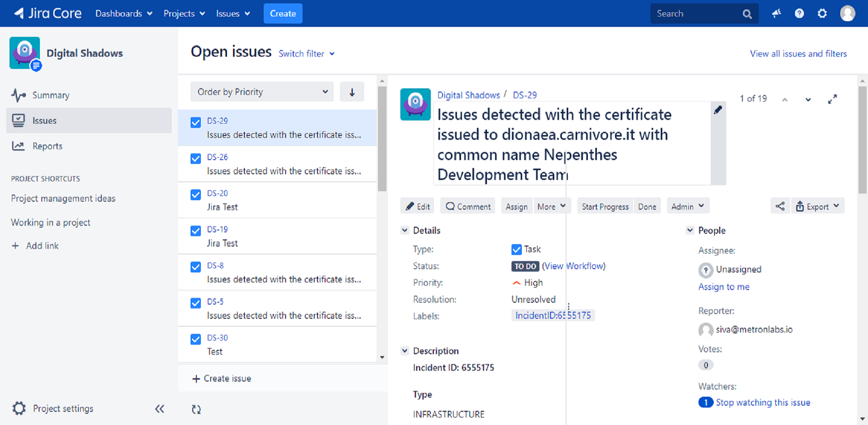Screen dimensions: 868x425
Task: Click the IncidentID:6555175 label
Action: pyautogui.click(x=553, y=315)
